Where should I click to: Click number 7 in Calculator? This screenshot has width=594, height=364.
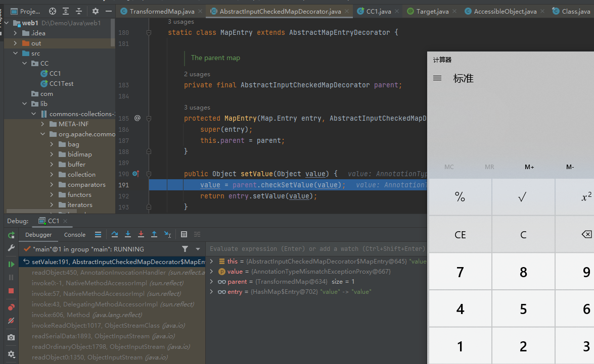[460, 272]
